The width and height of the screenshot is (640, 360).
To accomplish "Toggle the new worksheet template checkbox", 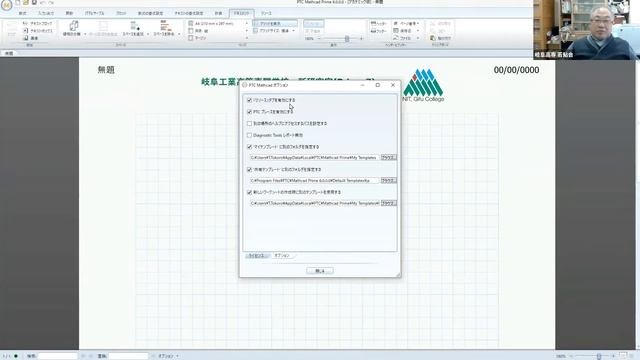I will click(x=249, y=192).
